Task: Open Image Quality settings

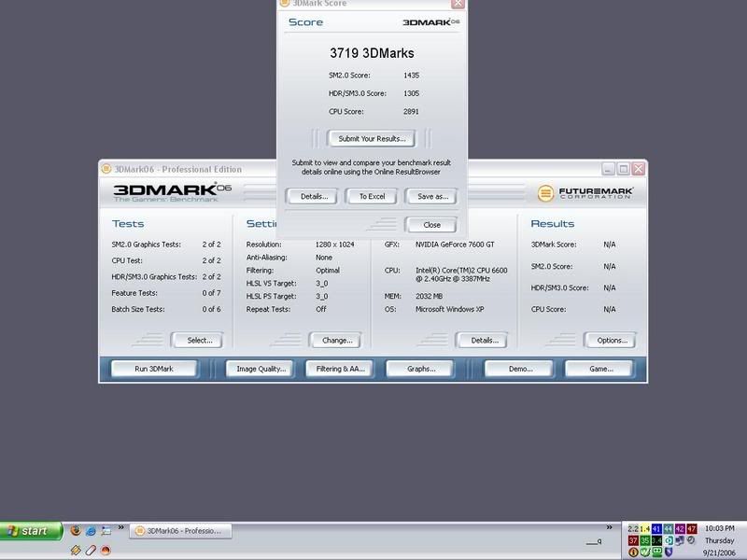Action: click(261, 369)
